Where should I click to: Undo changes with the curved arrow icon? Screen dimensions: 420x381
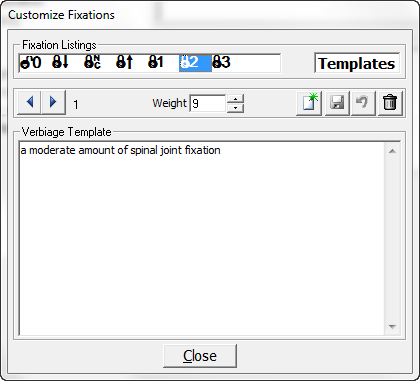[363, 103]
